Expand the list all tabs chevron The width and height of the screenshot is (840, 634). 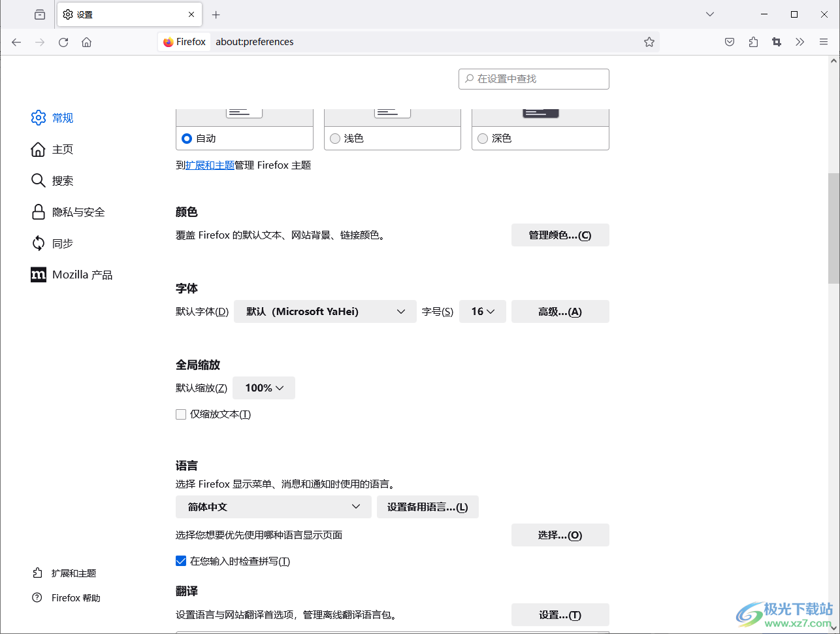point(710,14)
